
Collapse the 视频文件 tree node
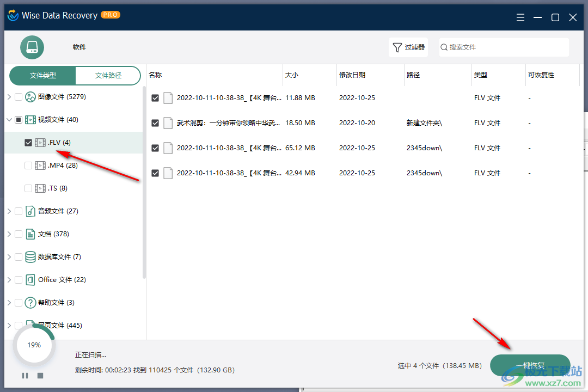click(9, 120)
